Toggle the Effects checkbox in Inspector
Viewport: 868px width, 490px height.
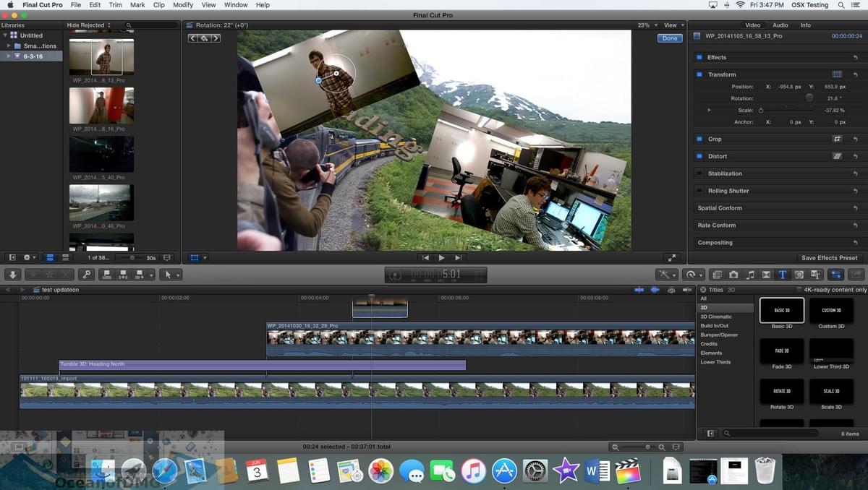point(699,57)
